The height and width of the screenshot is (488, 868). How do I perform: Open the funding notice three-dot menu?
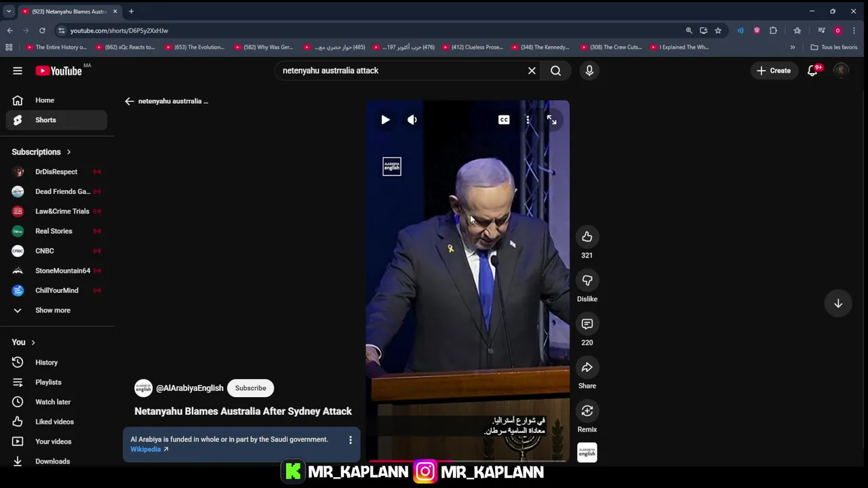coord(350,440)
